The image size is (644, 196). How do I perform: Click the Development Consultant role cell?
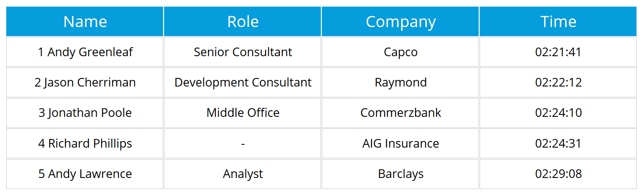[x=243, y=82]
